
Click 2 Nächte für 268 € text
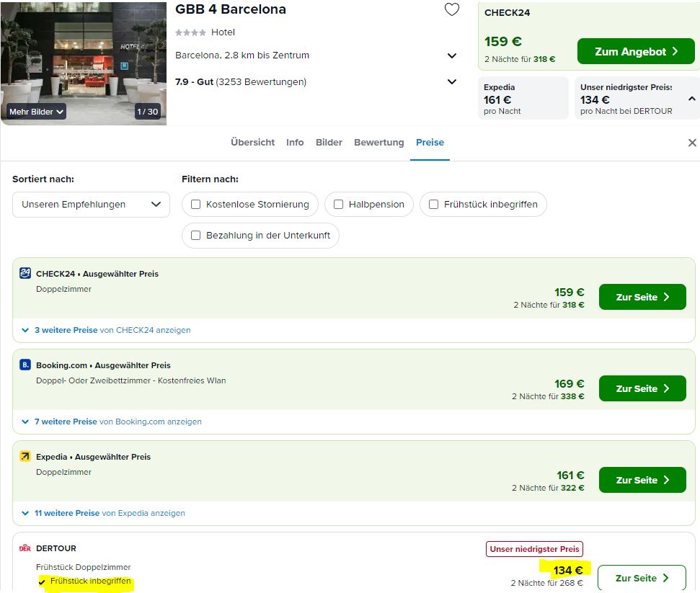tap(547, 583)
